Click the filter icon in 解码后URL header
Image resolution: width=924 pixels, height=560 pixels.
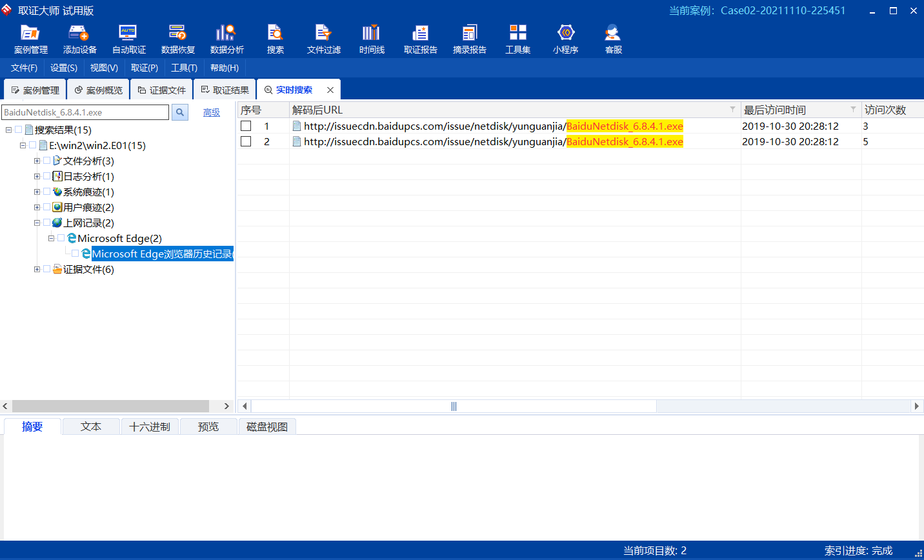tap(732, 109)
